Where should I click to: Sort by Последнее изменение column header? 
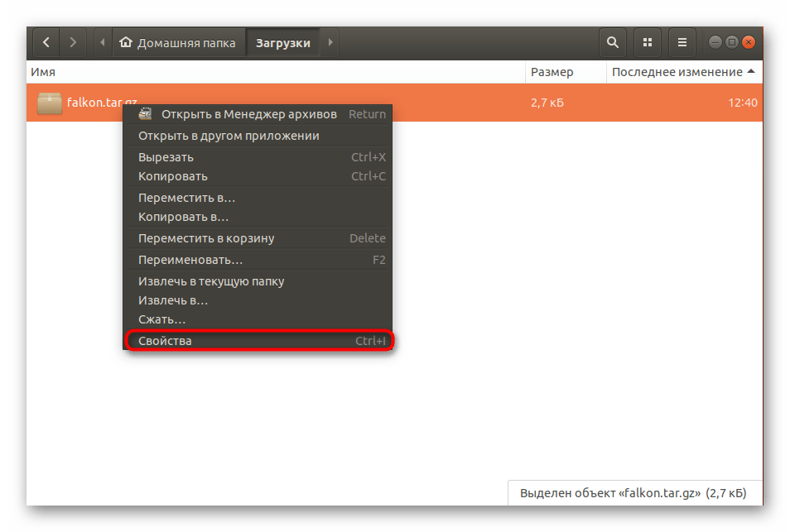point(677,72)
